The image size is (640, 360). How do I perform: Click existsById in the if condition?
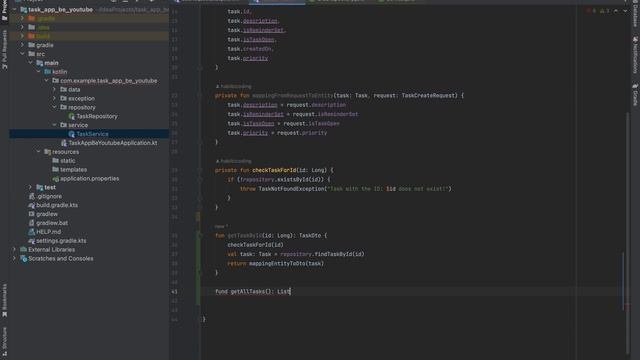tap(293, 180)
